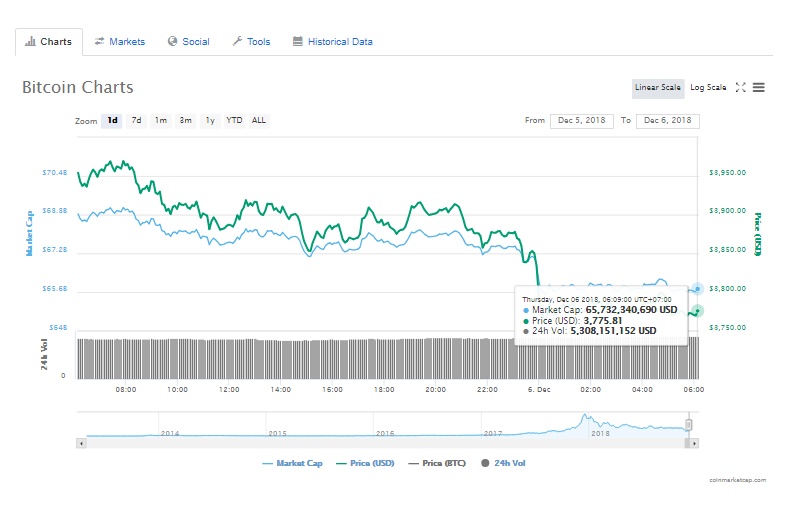795x507 pixels.
Task: Toggle Market Cap series in legend
Action: tap(292, 463)
